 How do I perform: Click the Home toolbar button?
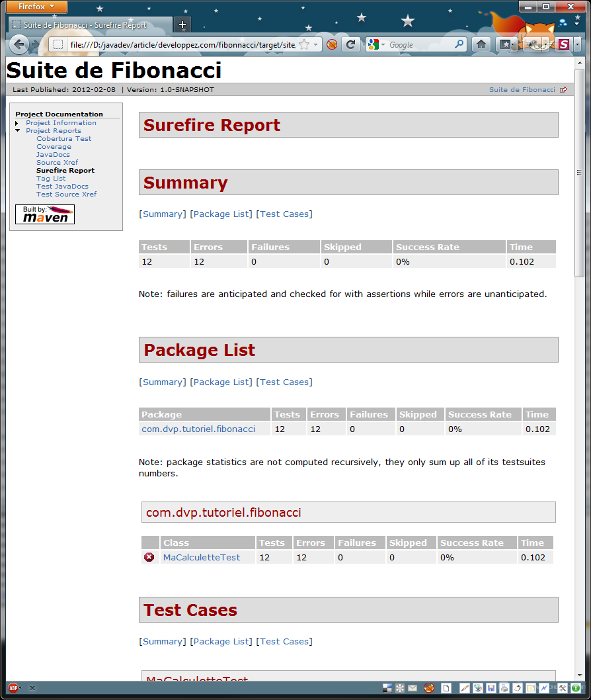point(481,44)
